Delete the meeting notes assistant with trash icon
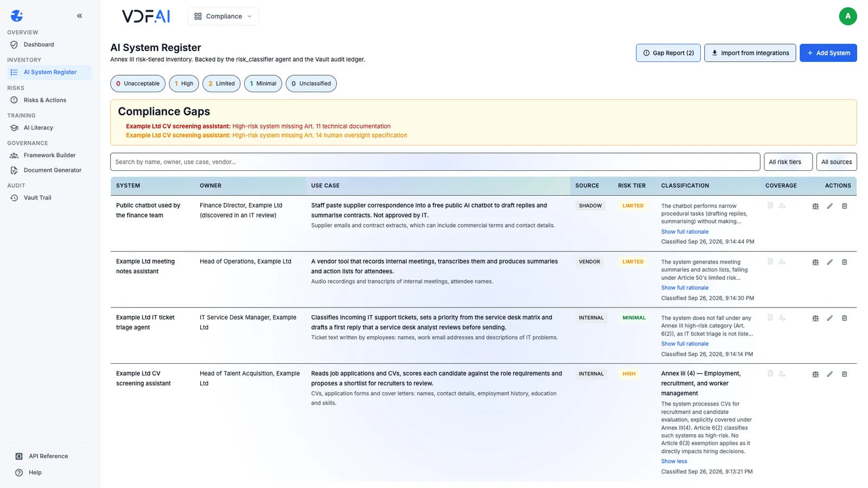 [x=844, y=262]
